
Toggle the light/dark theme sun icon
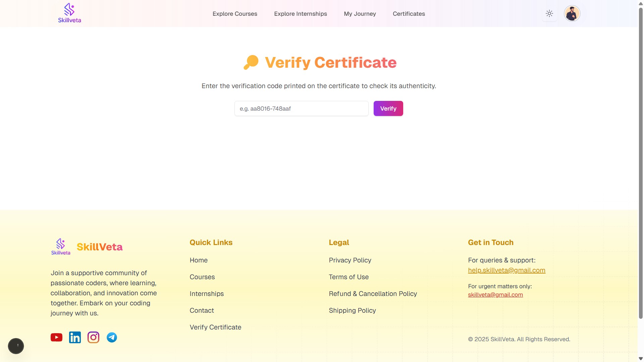549,14
